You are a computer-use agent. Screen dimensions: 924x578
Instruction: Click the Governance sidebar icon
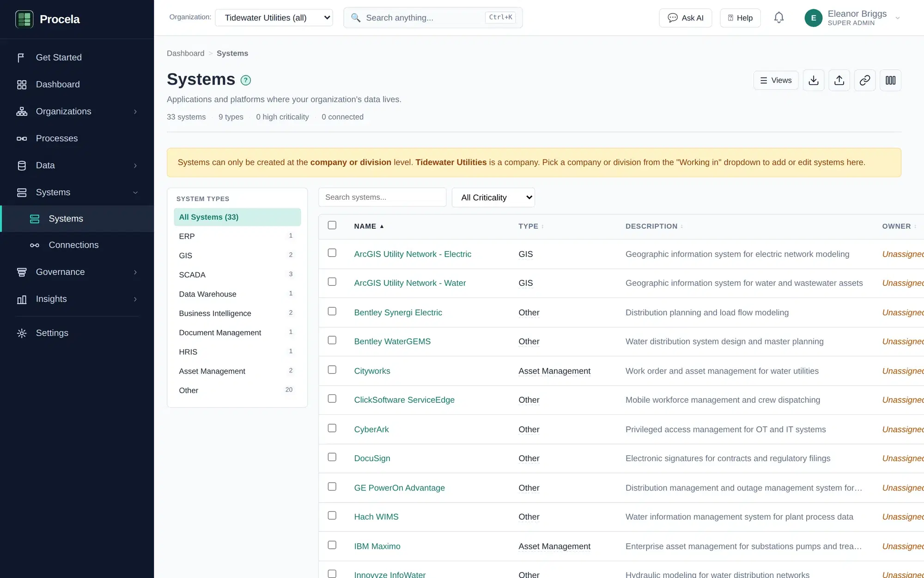(x=21, y=272)
